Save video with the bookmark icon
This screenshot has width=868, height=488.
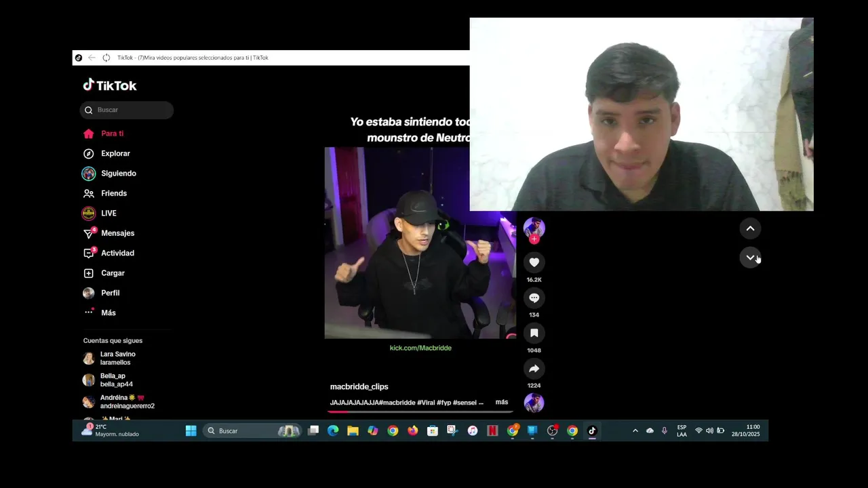[x=534, y=333]
